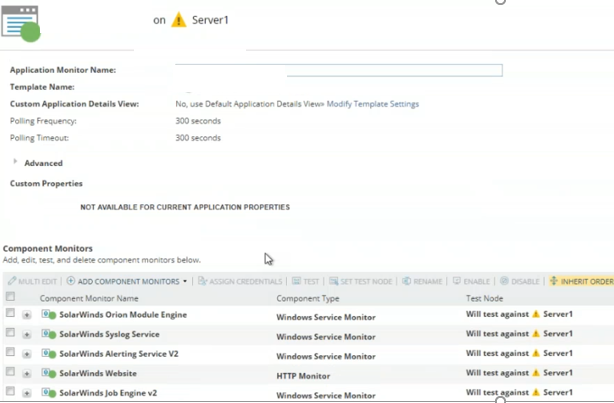Click status icon of SolarWinds Syslog Service

49,334
